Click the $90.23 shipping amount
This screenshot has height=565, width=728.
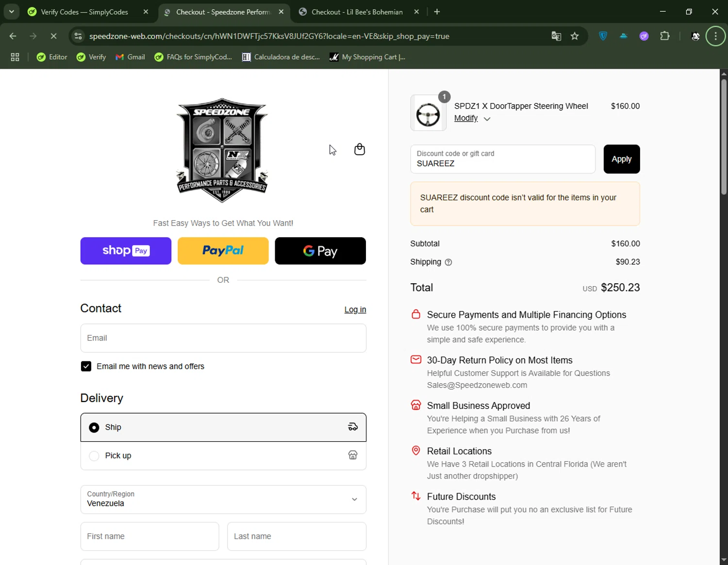click(628, 262)
